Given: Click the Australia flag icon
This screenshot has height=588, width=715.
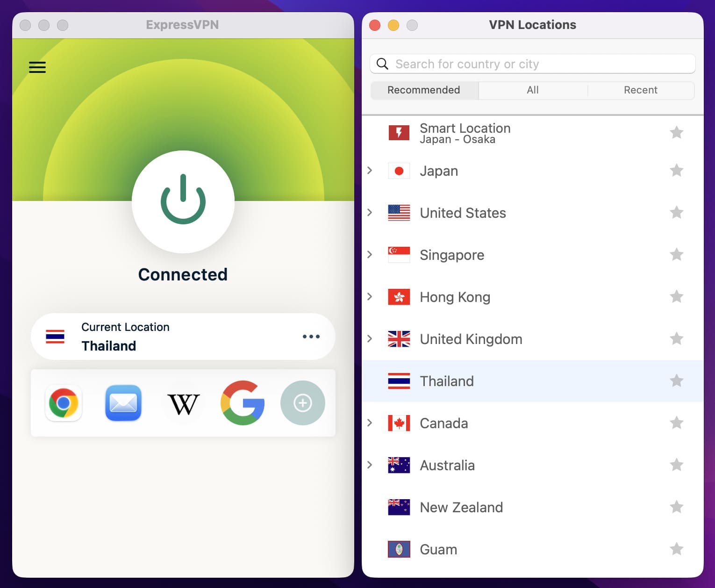Looking at the screenshot, I should coord(399,465).
